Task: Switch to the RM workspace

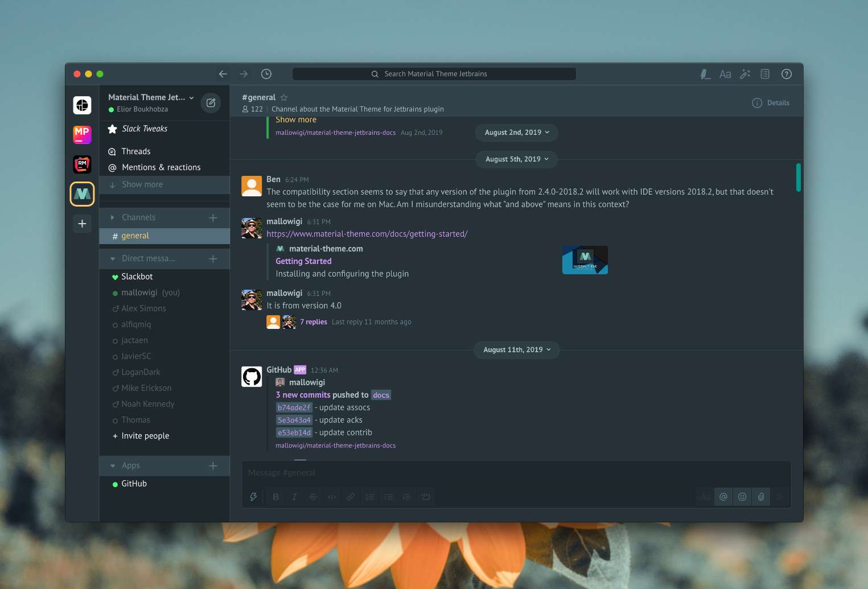Action: (x=82, y=164)
